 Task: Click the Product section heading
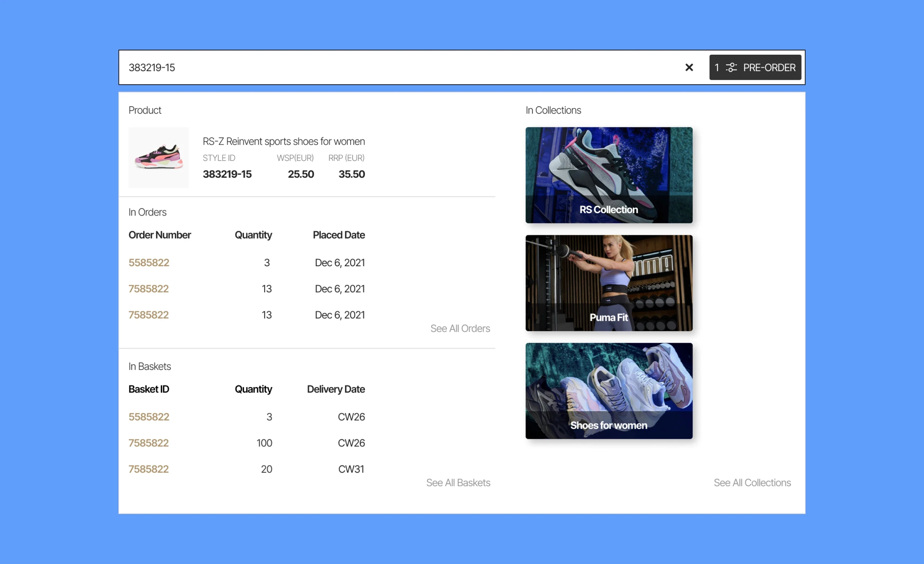coord(145,110)
